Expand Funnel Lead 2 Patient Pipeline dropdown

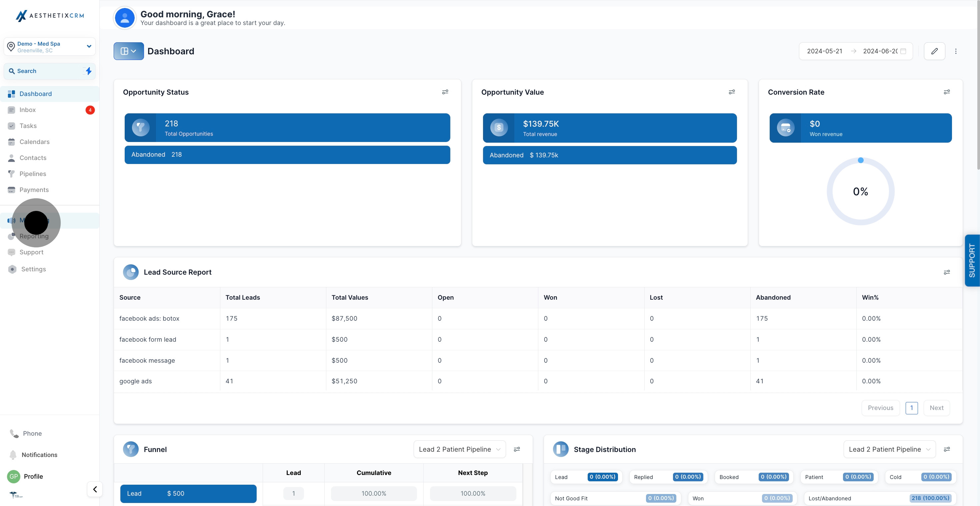[459, 449]
